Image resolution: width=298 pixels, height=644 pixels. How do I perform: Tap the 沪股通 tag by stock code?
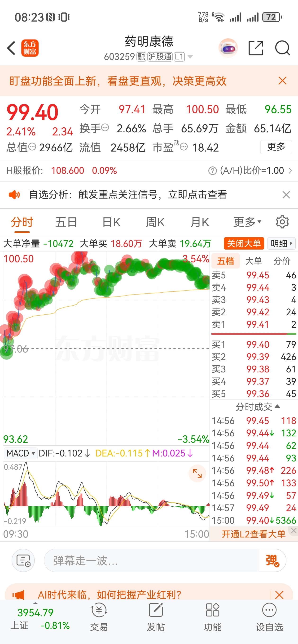[160, 57]
